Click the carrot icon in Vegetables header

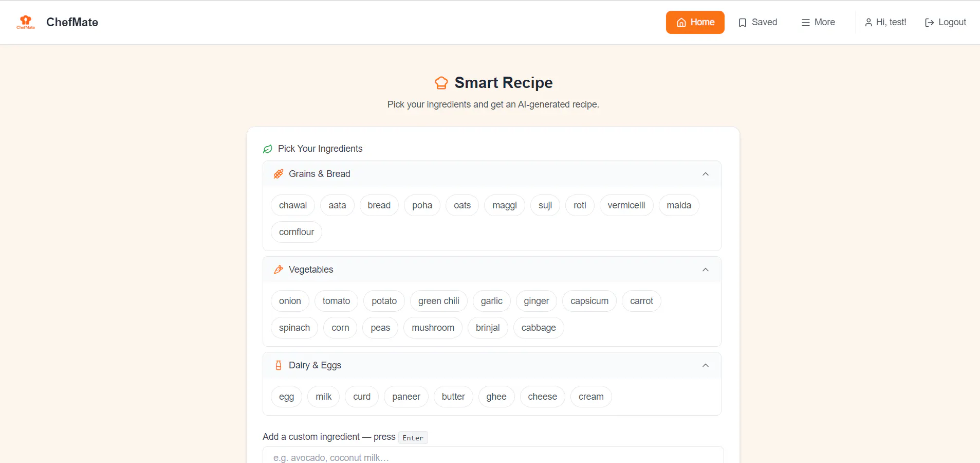(x=279, y=270)
